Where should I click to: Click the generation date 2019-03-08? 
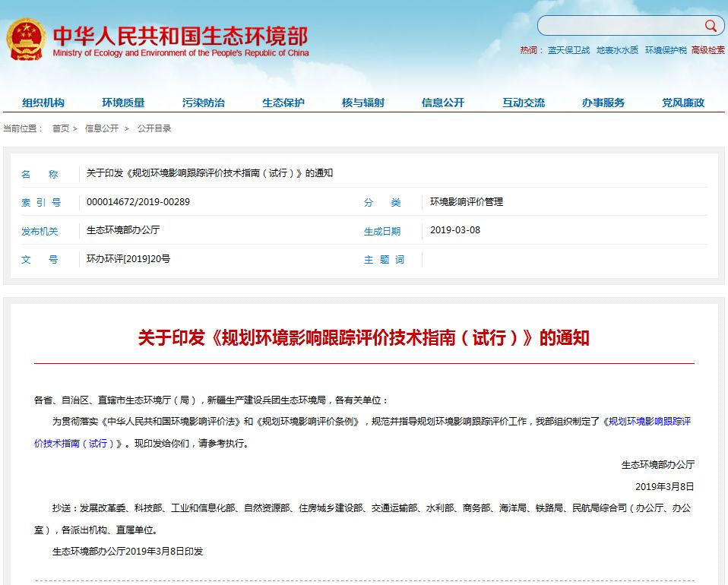tap(455, 230)
